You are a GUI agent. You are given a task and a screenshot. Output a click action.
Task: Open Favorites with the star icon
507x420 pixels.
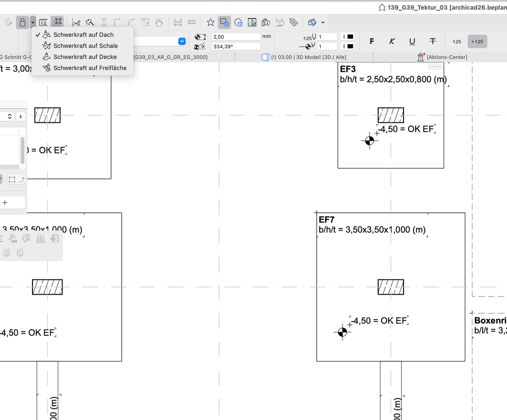click(211, 22)
